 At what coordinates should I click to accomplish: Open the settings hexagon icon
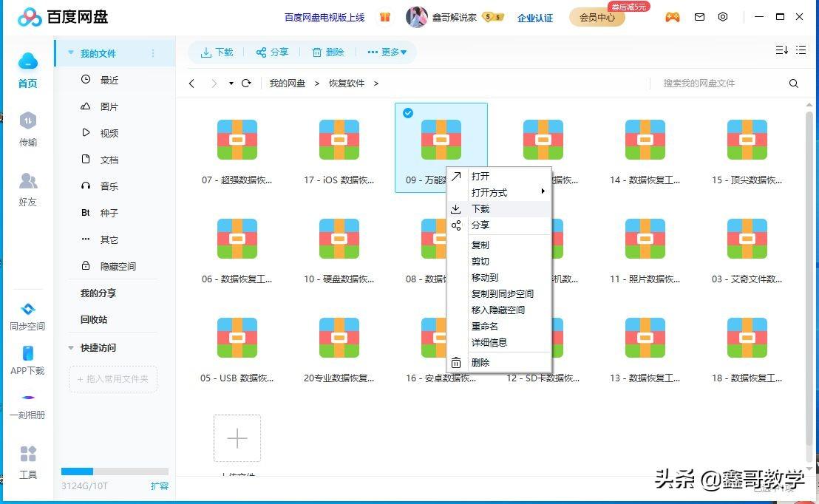pos(723,17)
